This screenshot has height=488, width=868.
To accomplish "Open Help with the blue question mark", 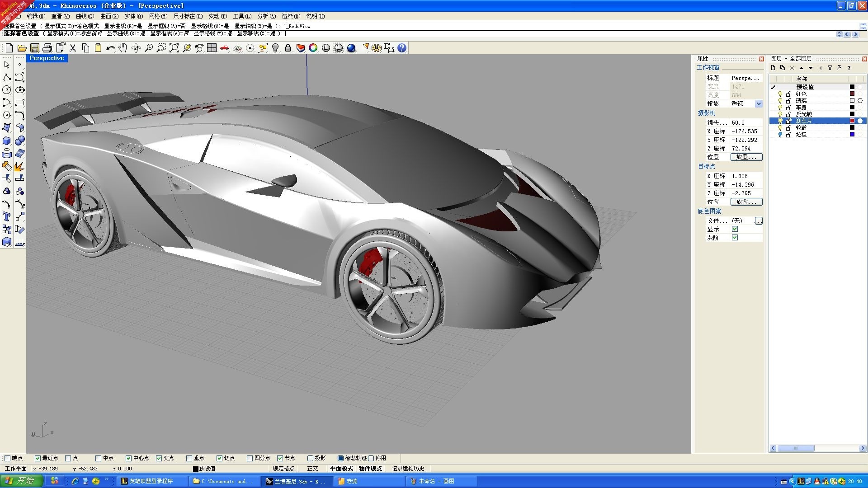I will 402,48.
